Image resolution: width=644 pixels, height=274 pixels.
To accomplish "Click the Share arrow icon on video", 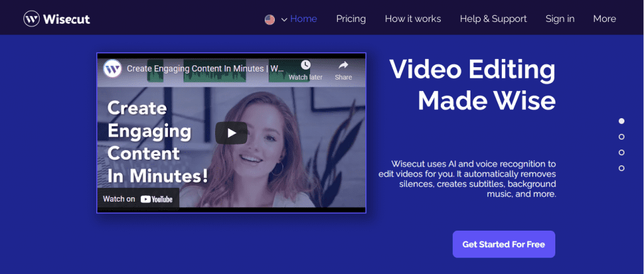I will point(343,65).
